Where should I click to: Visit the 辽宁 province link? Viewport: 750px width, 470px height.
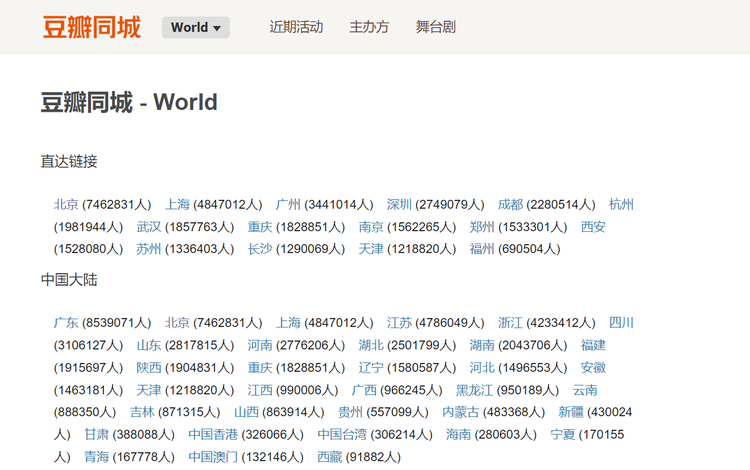[x=371, y=368]
